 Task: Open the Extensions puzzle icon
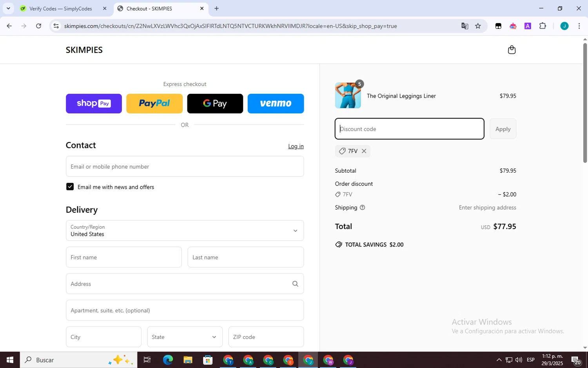coord(543,26)
